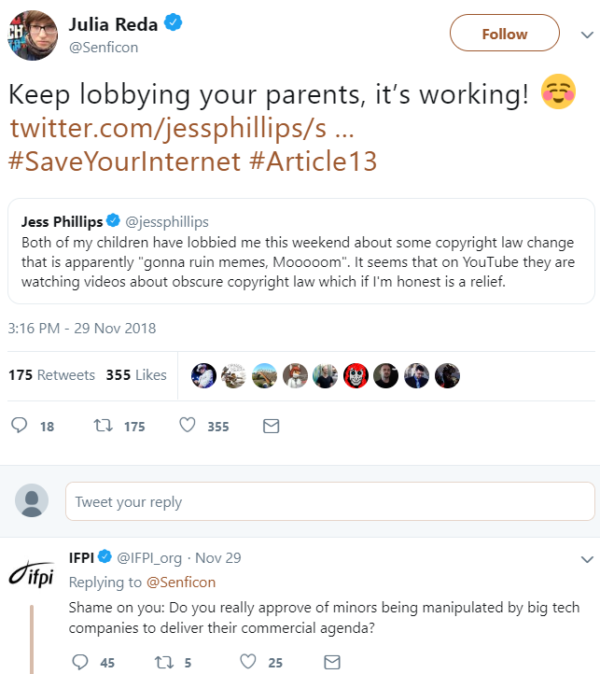Send main tweet via direct message envelope
The height and width of the screenshot is (674, 600).
(270, 426)
